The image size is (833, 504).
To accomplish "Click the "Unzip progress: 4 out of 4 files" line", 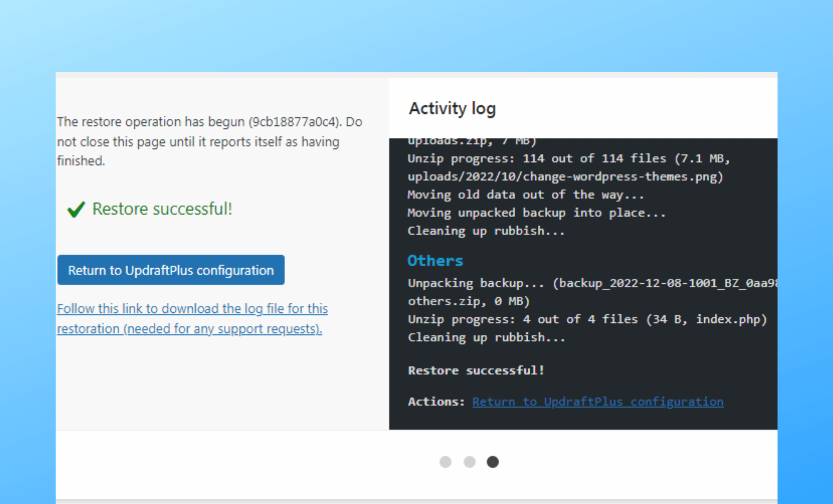I will [x=587, y=319].
